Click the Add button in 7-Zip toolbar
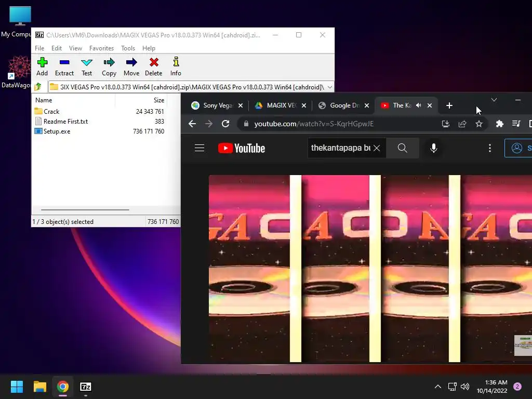532x399 pixels. point(42,67)
